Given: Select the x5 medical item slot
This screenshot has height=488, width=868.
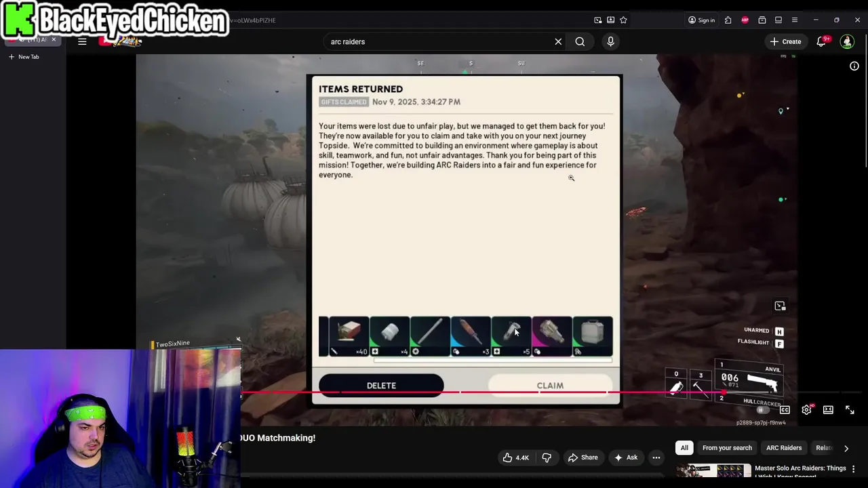Looking at the screenshot, I should (511, 336).
